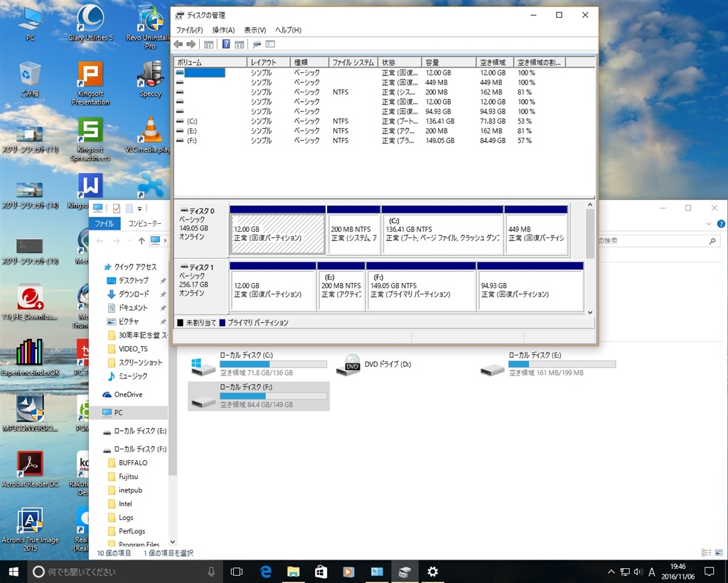The image size is (728, 583).
Task: Click the Properties checkmark icon in Explorer title bar
Action: (117, 208)
